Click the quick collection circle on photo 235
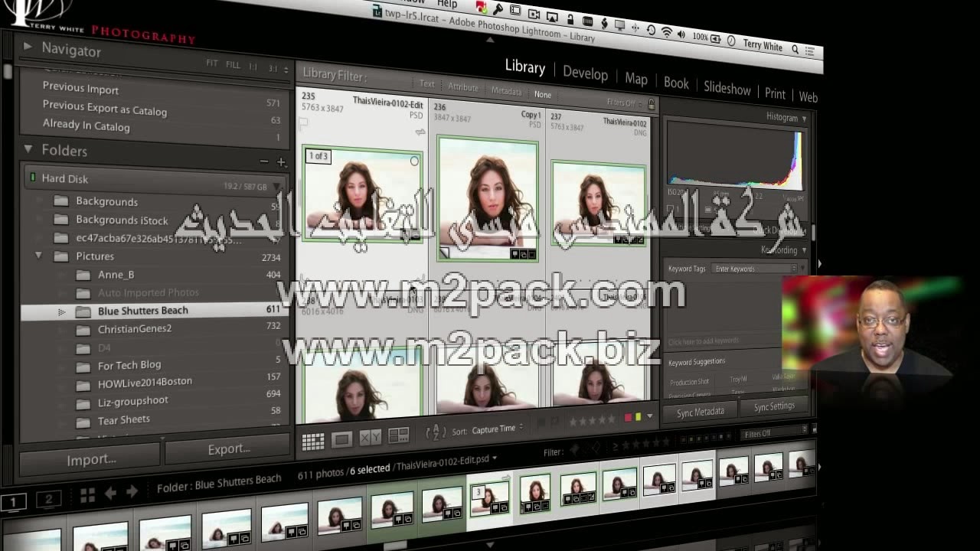The height and width of the screenshot is (551, 980). point(414,161)
